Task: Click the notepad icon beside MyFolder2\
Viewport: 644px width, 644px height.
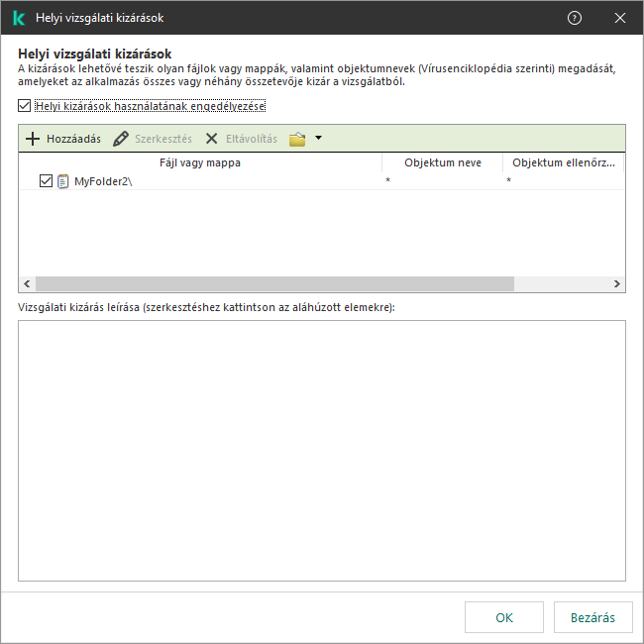Action: [62, 181]
